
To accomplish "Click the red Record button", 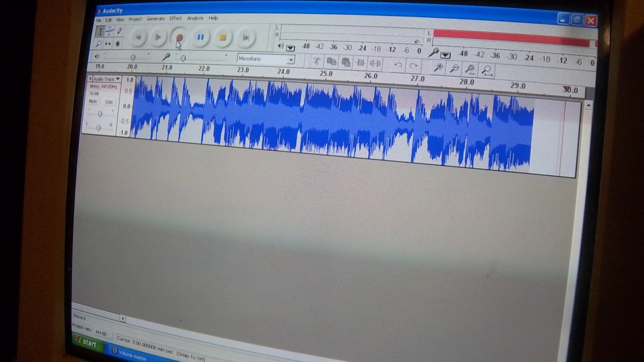I will click(x=180, y=37).
